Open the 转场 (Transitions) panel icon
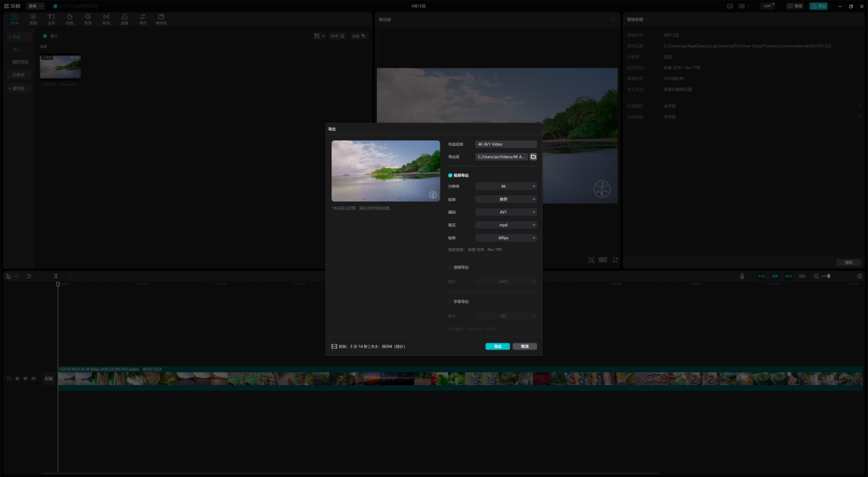Screen dimensions: 868x477 click(x=106, y=19)
